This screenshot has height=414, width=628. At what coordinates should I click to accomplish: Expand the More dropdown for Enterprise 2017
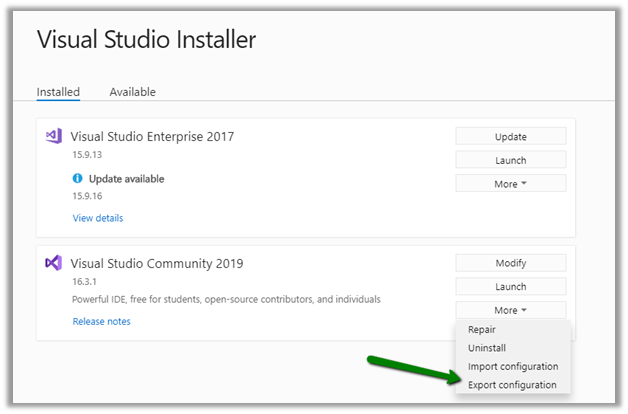click(x=510, y=184)
